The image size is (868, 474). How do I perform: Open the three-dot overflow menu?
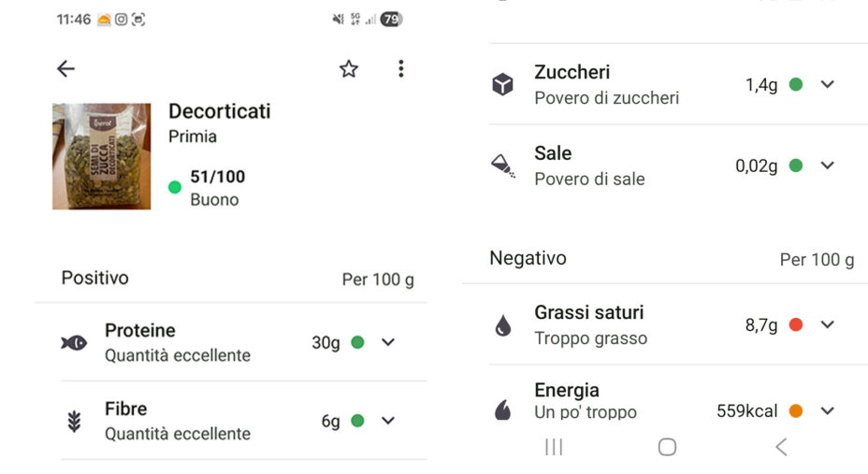click(400, 68)
